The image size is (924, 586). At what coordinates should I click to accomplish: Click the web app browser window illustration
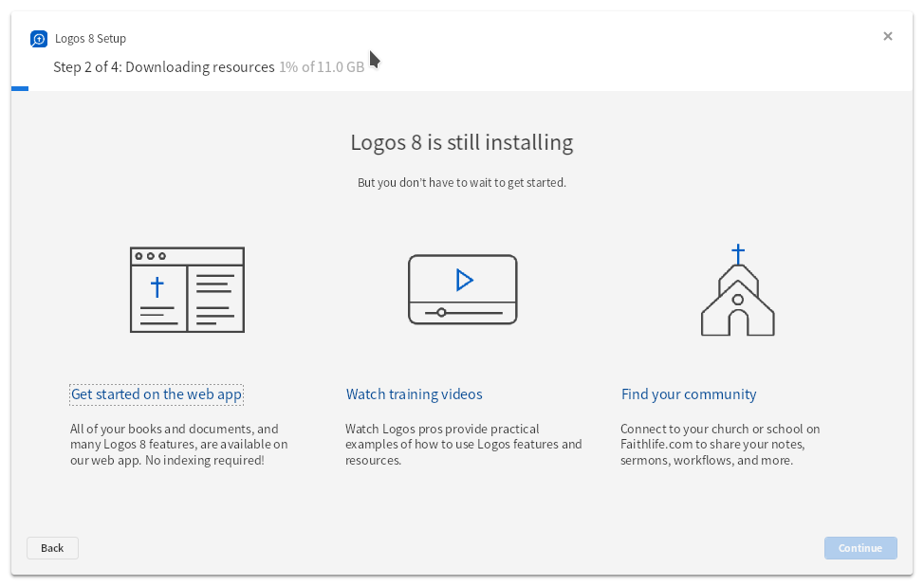pos(188,290)
